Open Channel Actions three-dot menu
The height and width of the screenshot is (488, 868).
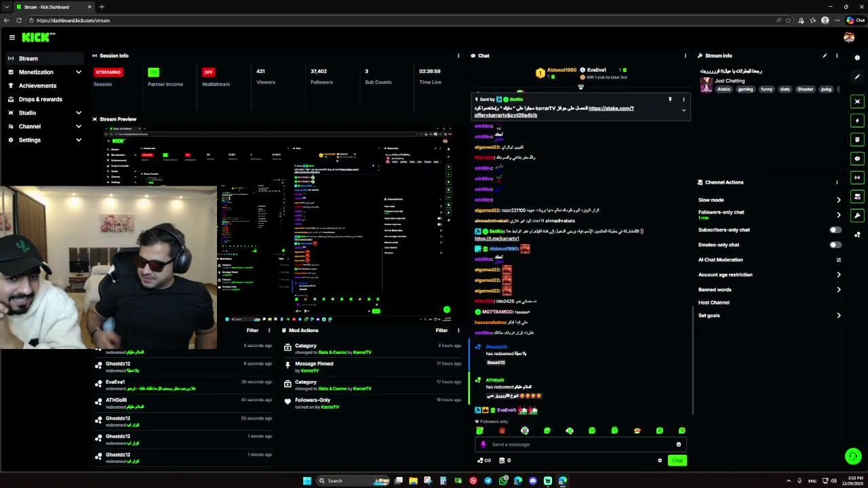[x=837, y=182]
